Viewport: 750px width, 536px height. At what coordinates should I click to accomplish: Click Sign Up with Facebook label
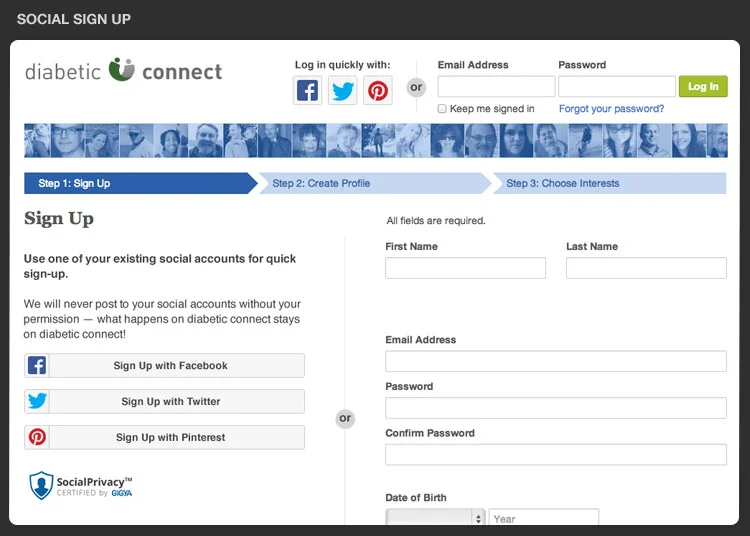tap(170, 365)
